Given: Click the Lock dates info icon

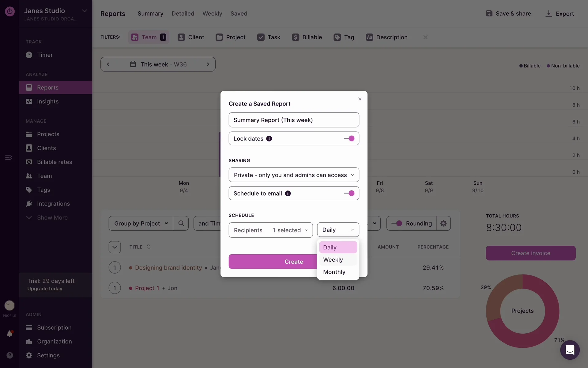Looking at the screenshot, I should click(269, 139).
